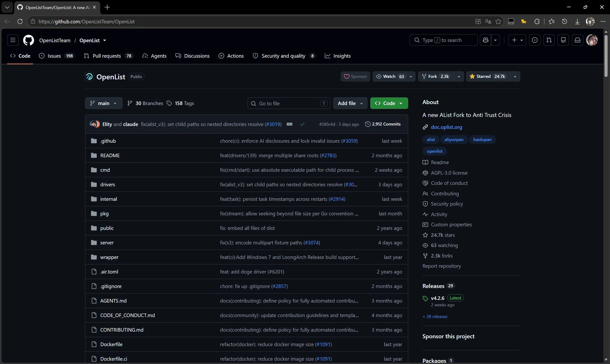
Task: Open the browser favorites list icon
Action: [552, 22]
